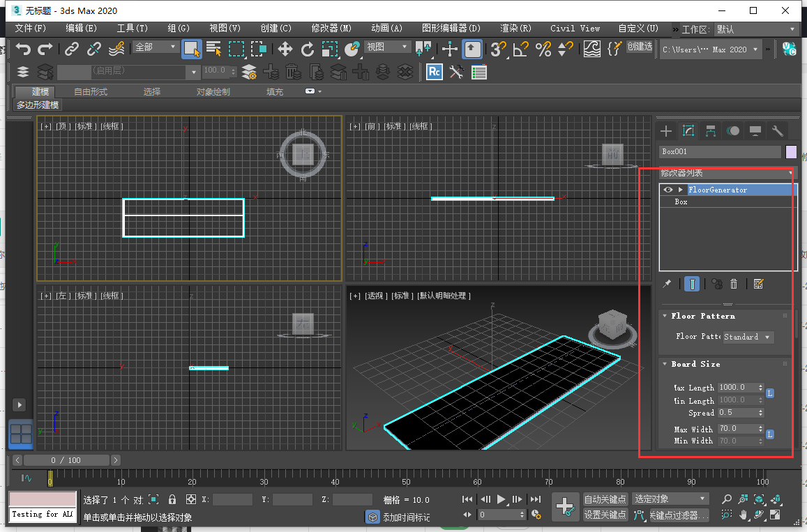
Task: Open workspace 默认 dropdown
Action: tap(755, 29)
